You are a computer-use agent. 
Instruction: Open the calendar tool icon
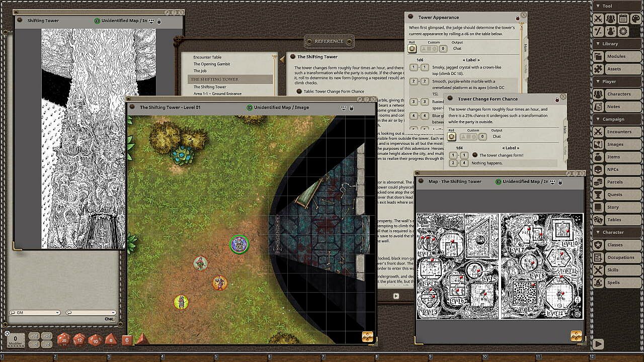pyautogui.click(x=623, y=19)
